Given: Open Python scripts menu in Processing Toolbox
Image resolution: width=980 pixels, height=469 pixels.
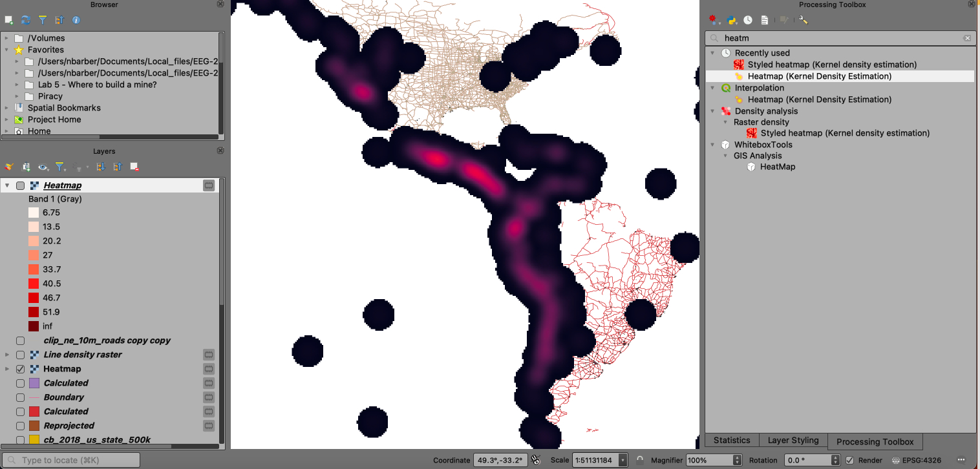Looking at the screenshot, I should tap(731, 21).
